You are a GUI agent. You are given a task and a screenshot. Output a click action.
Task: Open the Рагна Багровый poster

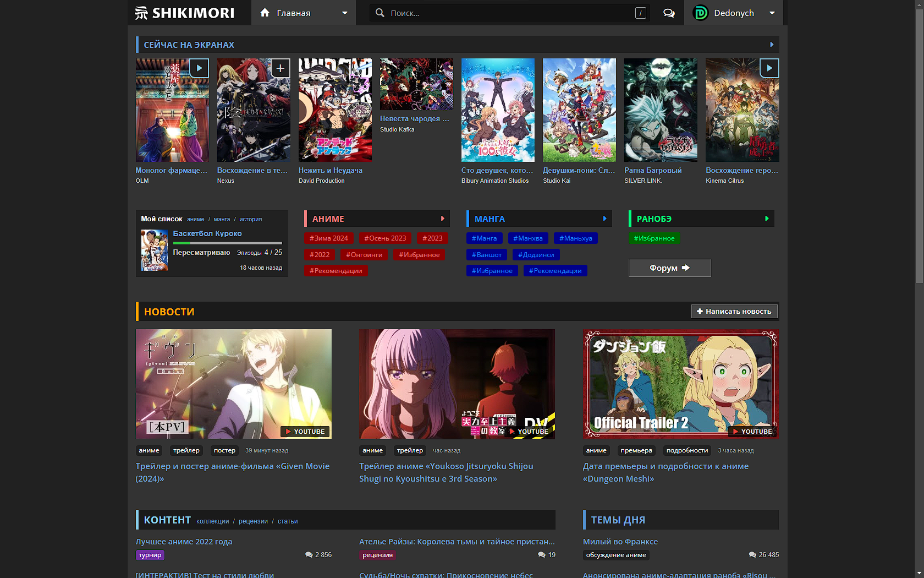pos(661,110)
